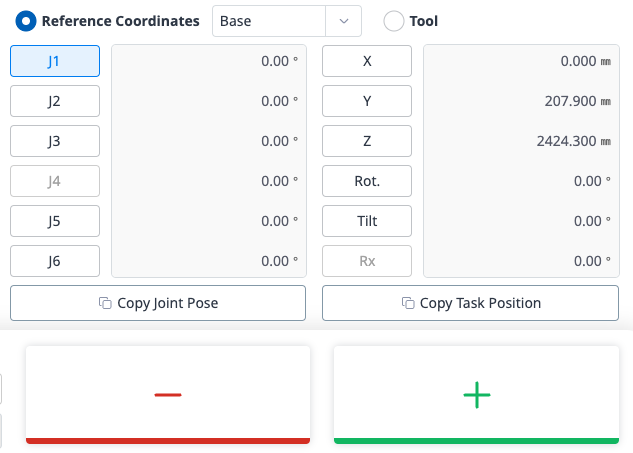Select the Z axis button
Image resolution: width=633 pixels, height=453 pixels.
point(367,141)
